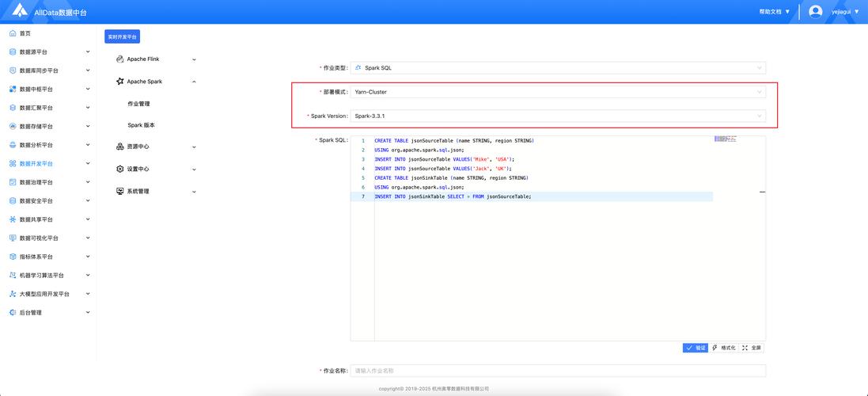Click line with VALUES('Mike', 'USA')
The width and height of the screenshot is (868, 396).
tap(444, 159)
